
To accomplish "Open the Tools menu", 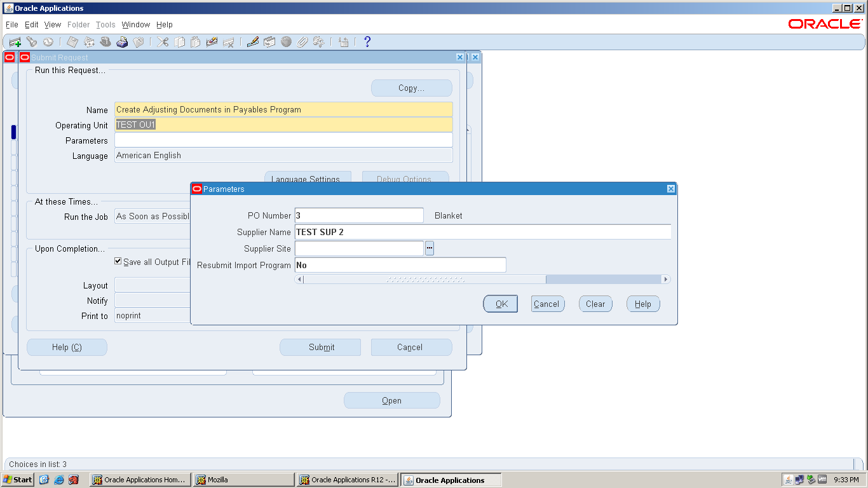I will click(x=105, y=24).
